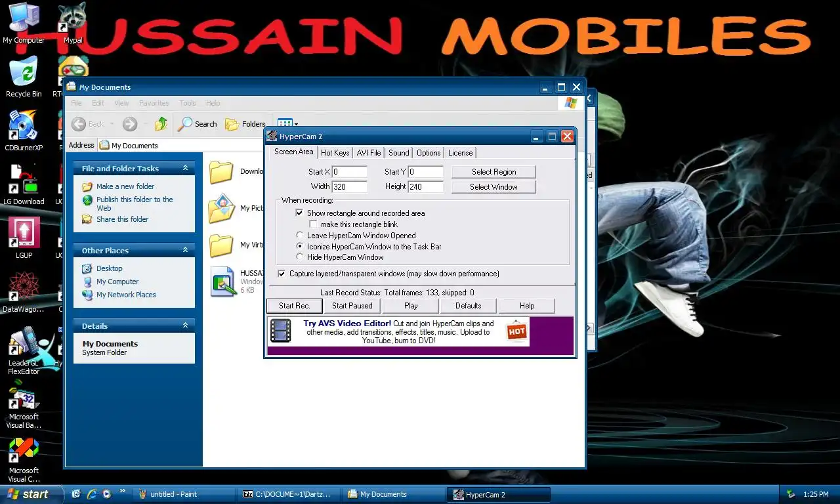The width and height of the screenshot is (840, 504).
Task: Select the Screen Area tab
Action: 293,152
